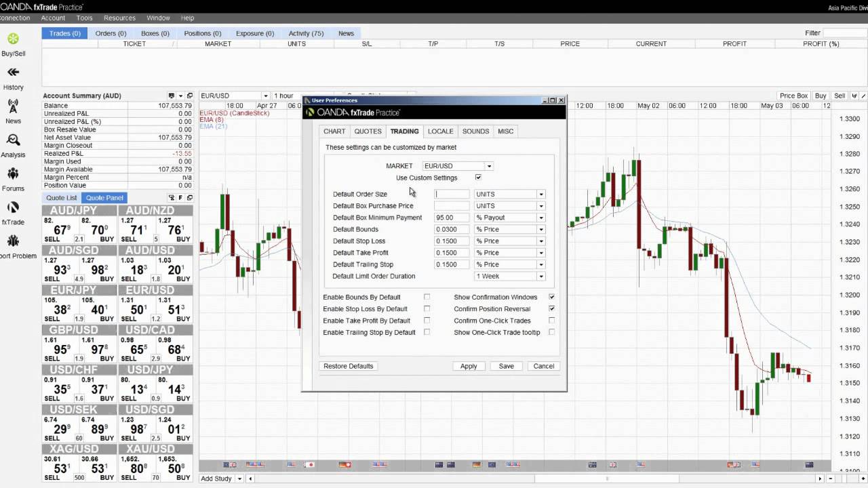Click Price Box chart button
This screenshot has height=488, width=868.
pyautogui.click(x=793, y=96)
